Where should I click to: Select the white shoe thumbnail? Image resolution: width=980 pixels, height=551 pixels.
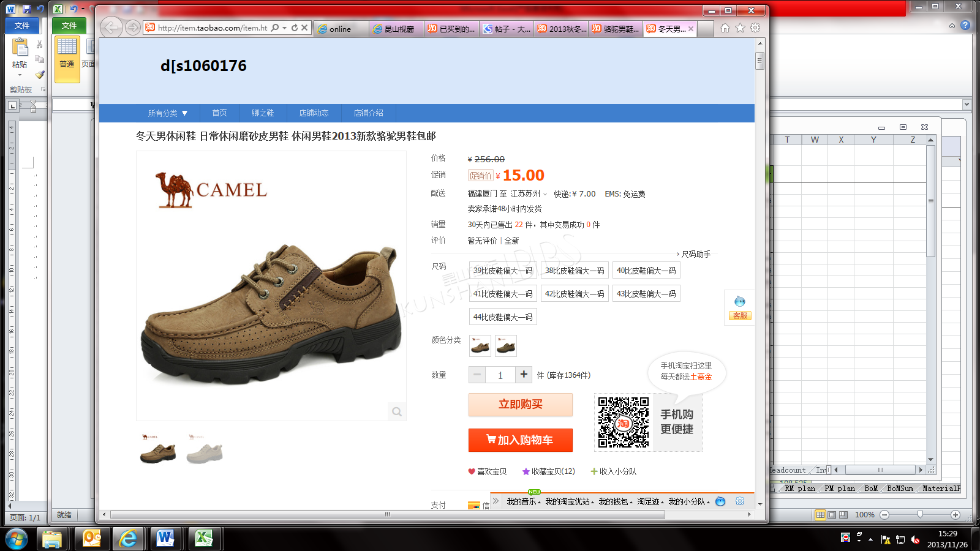click(x=205, y=449)
